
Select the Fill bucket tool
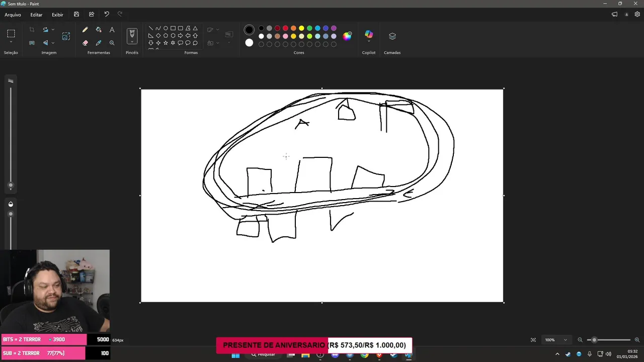coord(99,30)
